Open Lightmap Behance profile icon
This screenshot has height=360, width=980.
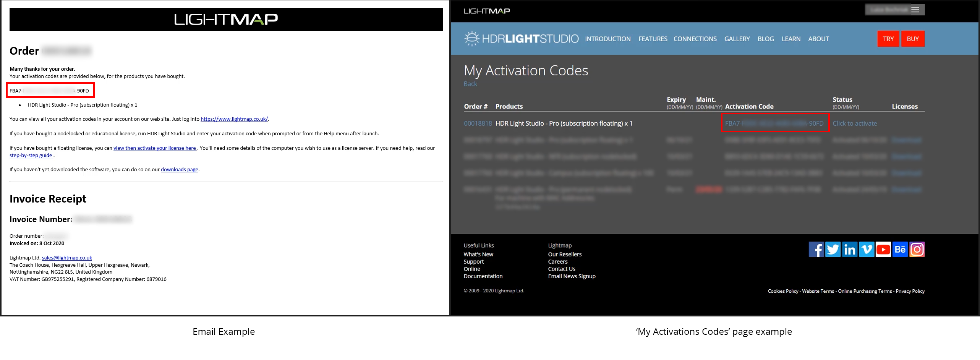click(x=900, y=250)
